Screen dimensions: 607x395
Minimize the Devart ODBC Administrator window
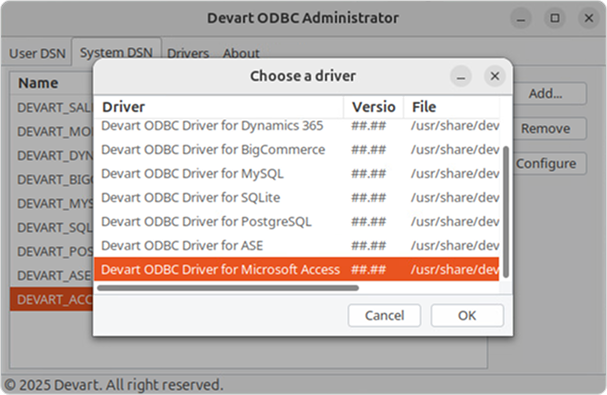(521, 18)
